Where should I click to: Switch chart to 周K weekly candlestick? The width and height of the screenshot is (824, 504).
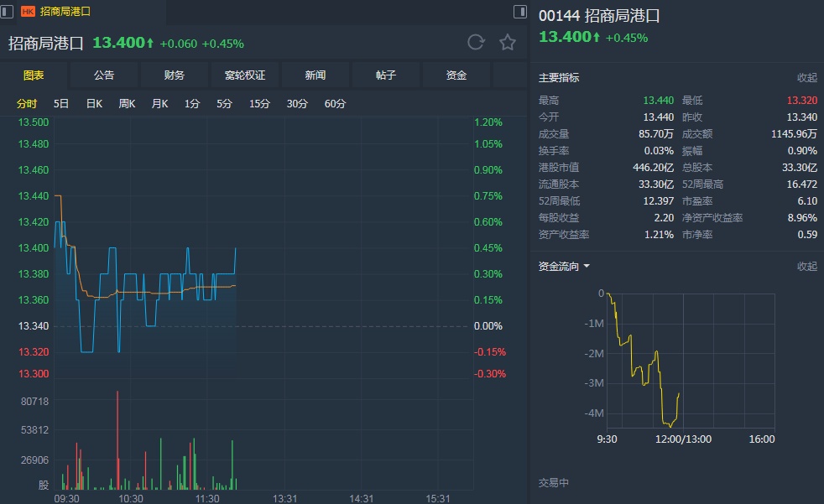pyautogui.click(x=127, y=104)
